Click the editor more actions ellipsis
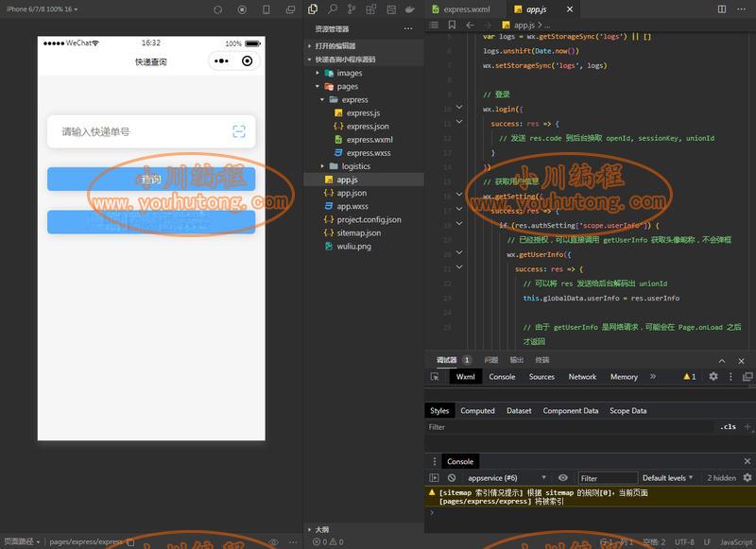Image resolution: width=756 pixels, height=549 pixels. coord(742,9)
